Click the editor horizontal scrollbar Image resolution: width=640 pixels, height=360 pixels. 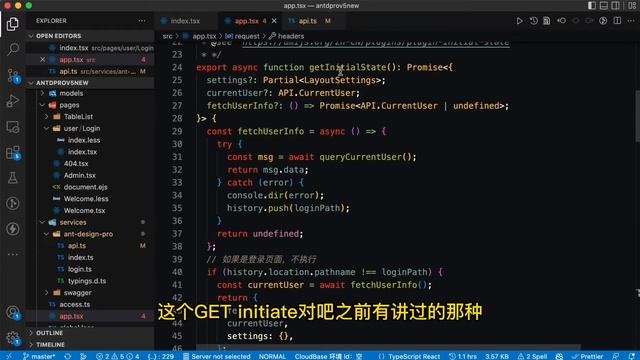pyautogui.click(x=388, y=347)
